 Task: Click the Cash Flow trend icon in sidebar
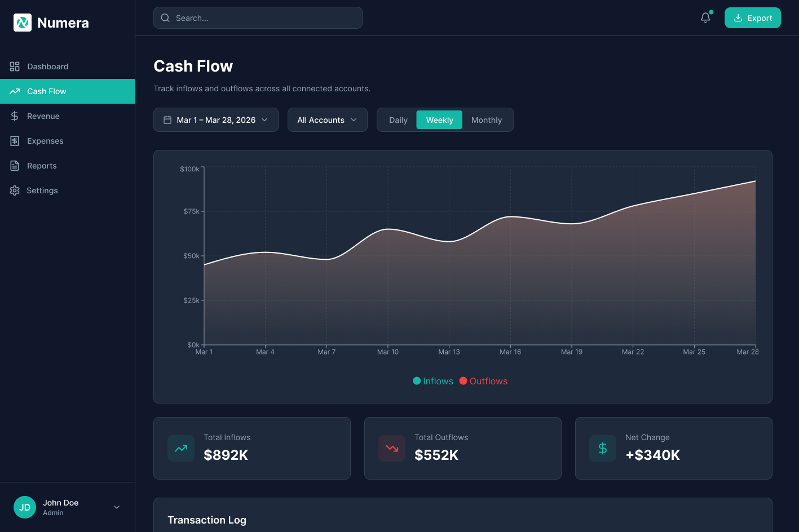pos(15,91)
